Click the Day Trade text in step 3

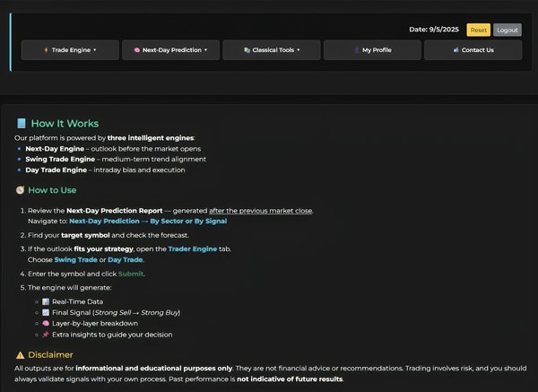(127, 259)
